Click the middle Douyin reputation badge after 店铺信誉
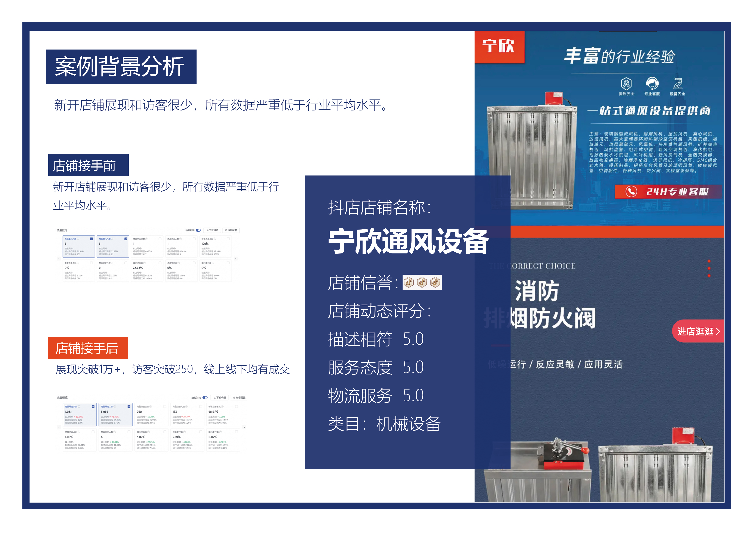756x534 pixels. coord(422,282)
